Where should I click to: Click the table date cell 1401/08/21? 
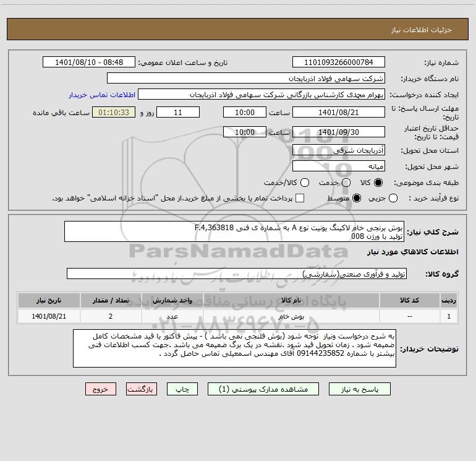click(49, 316)
